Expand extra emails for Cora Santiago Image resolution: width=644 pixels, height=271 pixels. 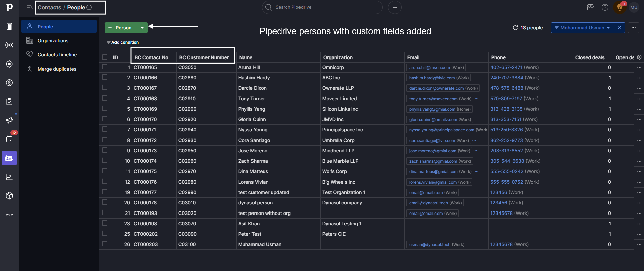[474, 140]
